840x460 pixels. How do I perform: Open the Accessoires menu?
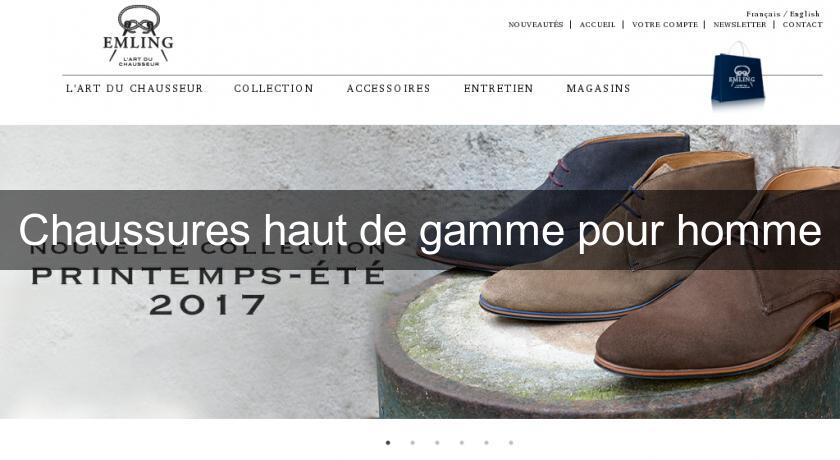tap(388, 88)
